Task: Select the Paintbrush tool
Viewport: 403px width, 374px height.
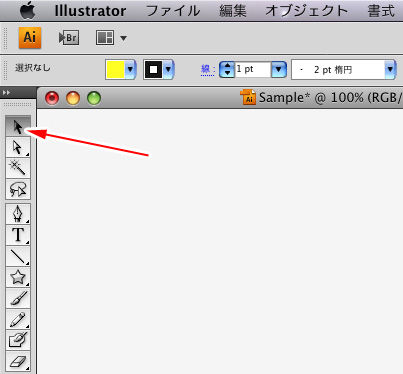Action: pyautogui.click(x=18, y=298)
